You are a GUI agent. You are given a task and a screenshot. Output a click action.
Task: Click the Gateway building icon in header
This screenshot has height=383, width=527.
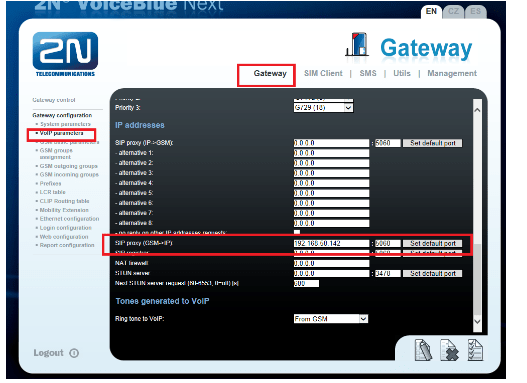(x=357, y=44)
